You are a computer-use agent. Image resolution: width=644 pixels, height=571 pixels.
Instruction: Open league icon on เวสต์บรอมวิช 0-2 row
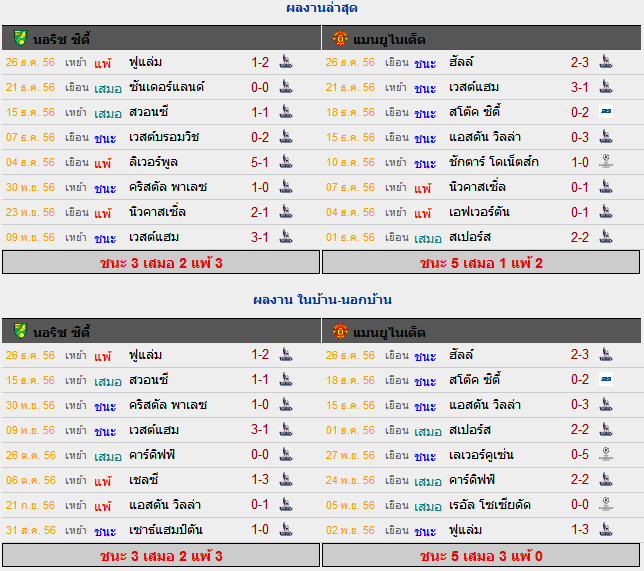pos(286,137)
